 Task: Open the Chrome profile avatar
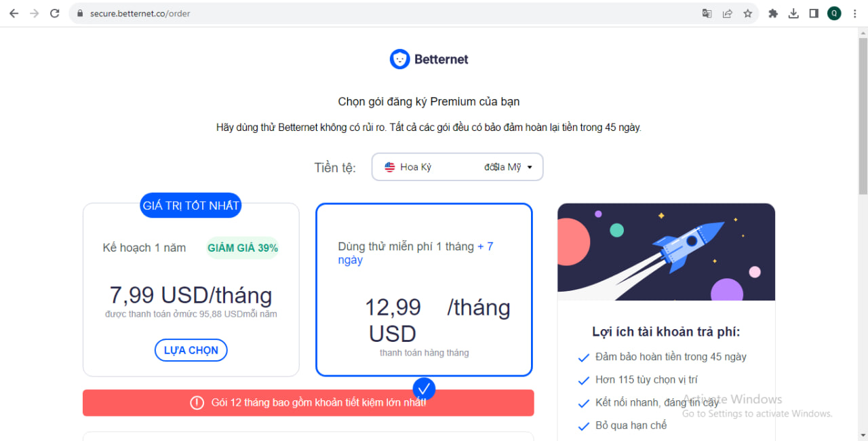point(834,14)
